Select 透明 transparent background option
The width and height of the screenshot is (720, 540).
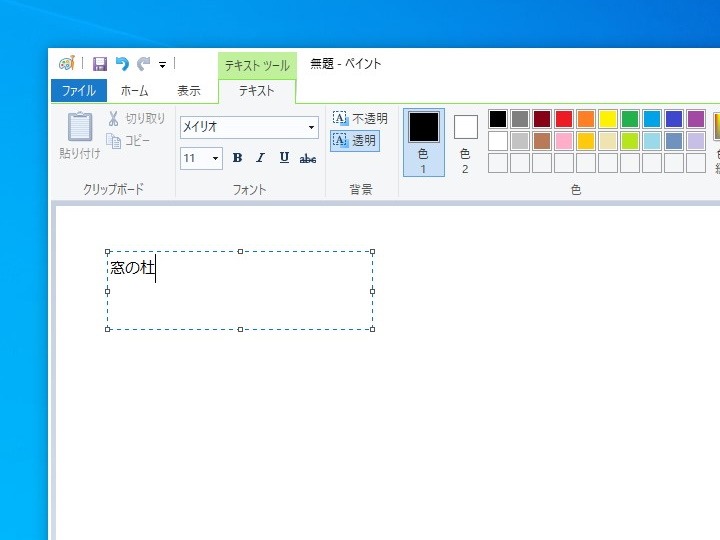[354, 141]
